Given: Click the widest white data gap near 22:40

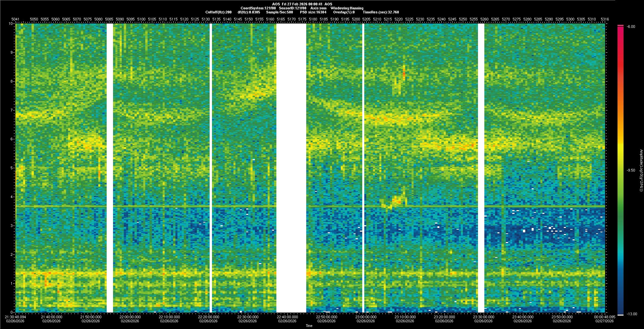Looking at the screenshot, I should [x=291, y=168].
